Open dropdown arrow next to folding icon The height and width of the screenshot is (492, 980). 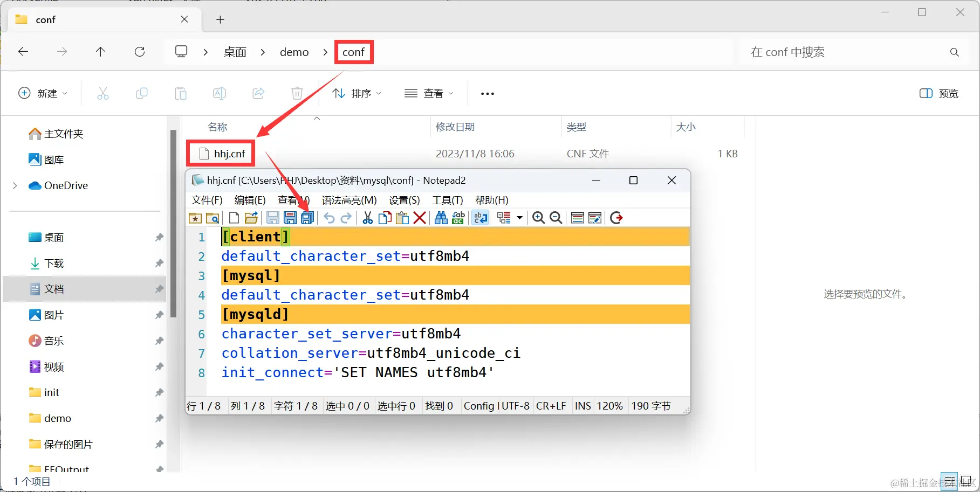point(519,218)
